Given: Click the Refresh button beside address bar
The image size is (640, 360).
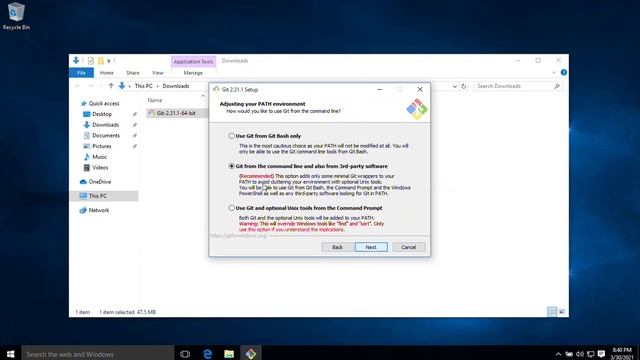Looking at the screenshot, I should click(464, 87).
